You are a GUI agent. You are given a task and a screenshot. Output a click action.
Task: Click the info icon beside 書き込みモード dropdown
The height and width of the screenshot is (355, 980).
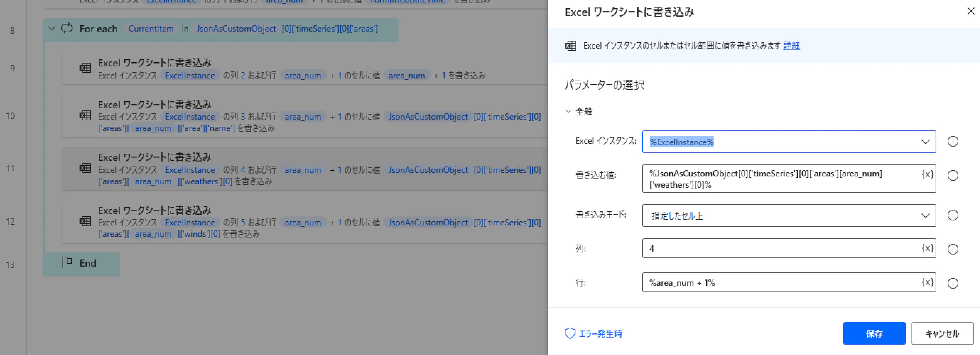click(953, 215)
